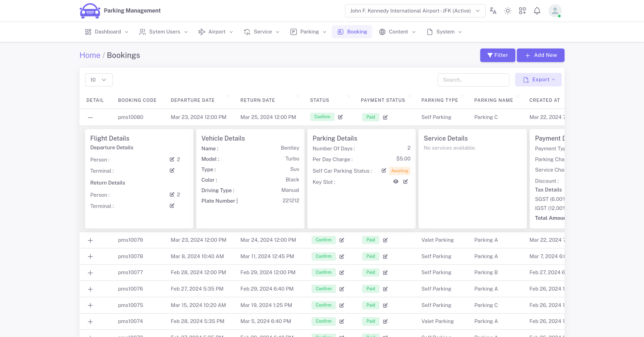644x337 pixels.
Task: Collapse the expanded pms10080 booking row
Action: point(90,117)
